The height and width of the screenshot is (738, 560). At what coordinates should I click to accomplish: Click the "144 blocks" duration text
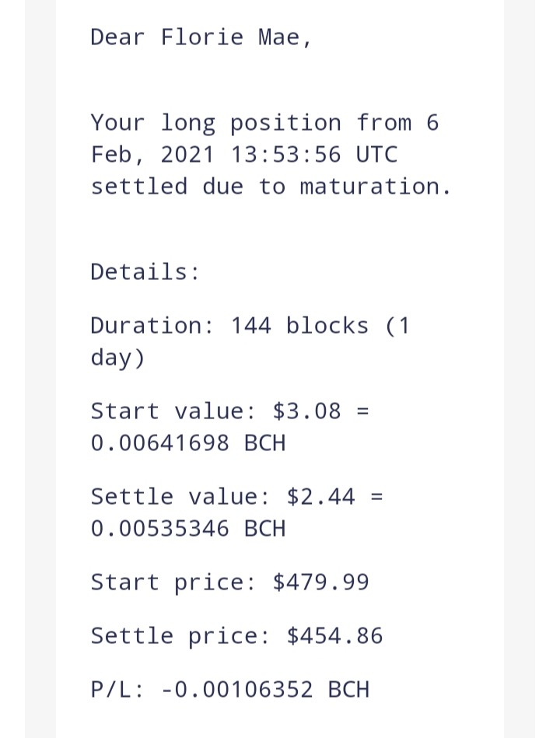299,326
